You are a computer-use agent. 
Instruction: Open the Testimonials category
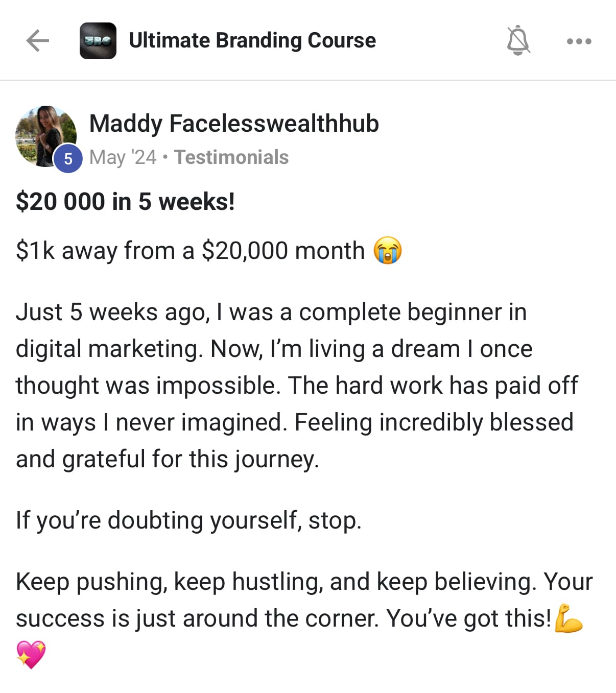point(231,157)
